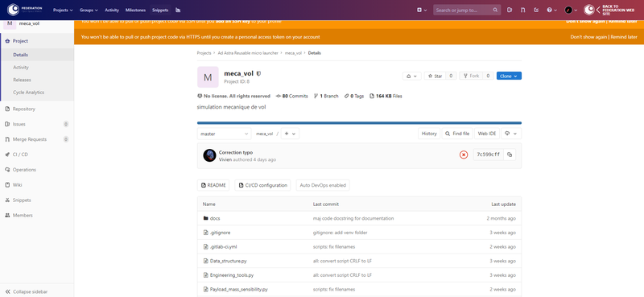Open the instance analytics chart icon
This screenshot has width=644, height=297.
coord(178,10)
